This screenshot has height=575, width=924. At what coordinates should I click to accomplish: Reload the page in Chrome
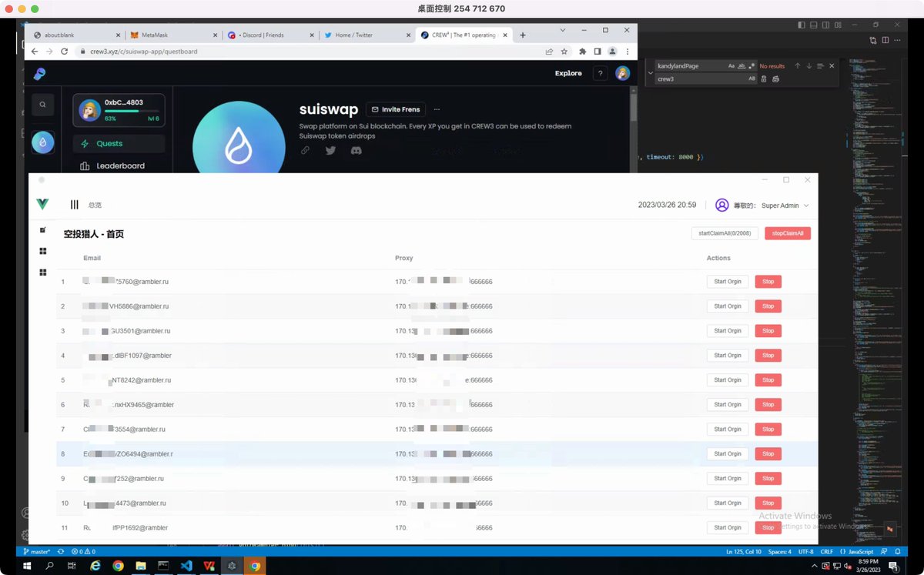click(64, 52)
